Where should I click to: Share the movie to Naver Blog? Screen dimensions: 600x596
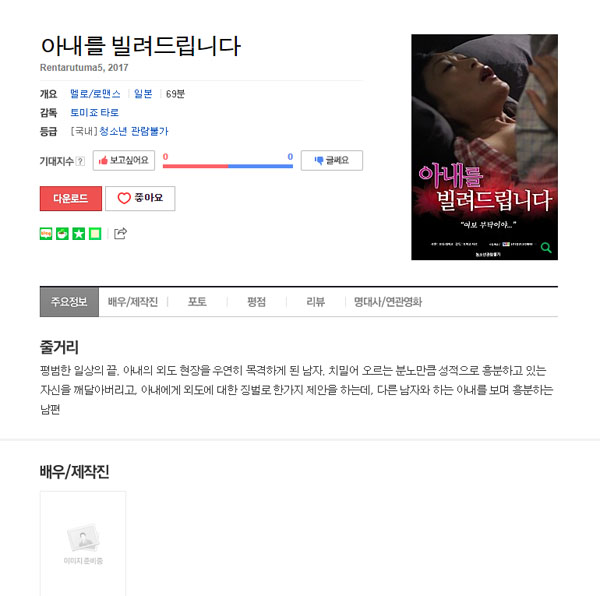pos(46,233)
